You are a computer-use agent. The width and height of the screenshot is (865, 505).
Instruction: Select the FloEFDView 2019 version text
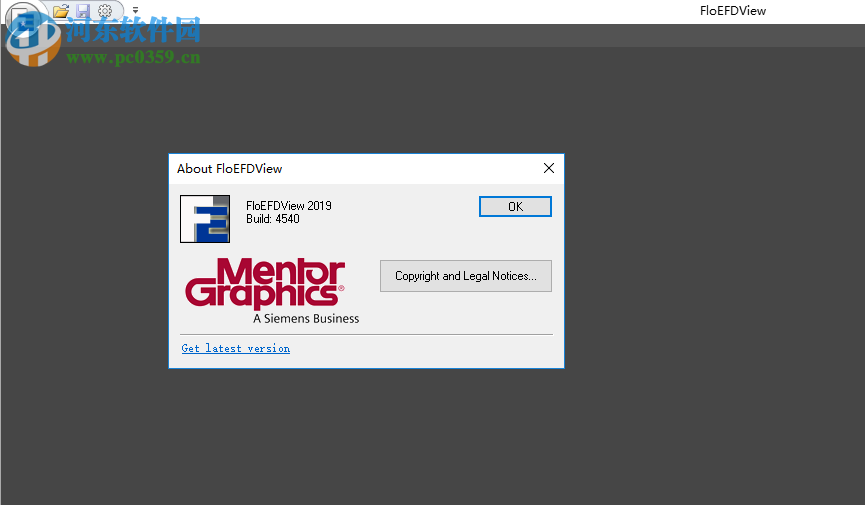coord(289,206)
